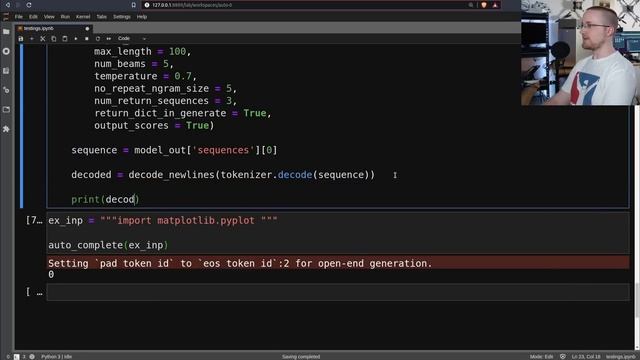Image resolution: width=640 pixels, height=360 pixels.
Task: Open the extension manager puzzle icon
Action: point(6,129)
